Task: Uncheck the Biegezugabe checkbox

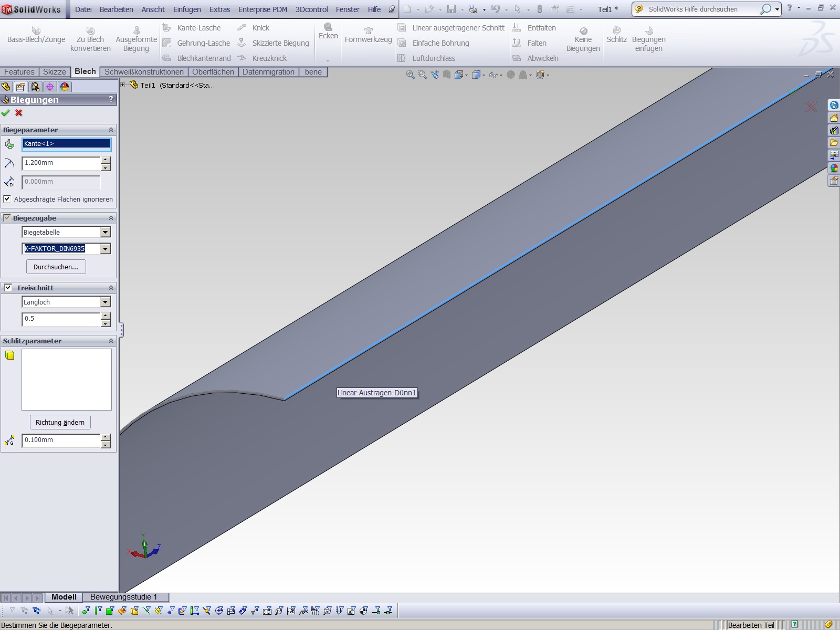Action: click(7, 218)
